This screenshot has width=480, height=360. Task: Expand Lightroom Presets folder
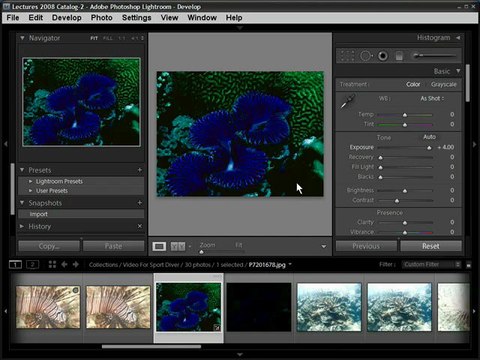[x=30, y=181]
